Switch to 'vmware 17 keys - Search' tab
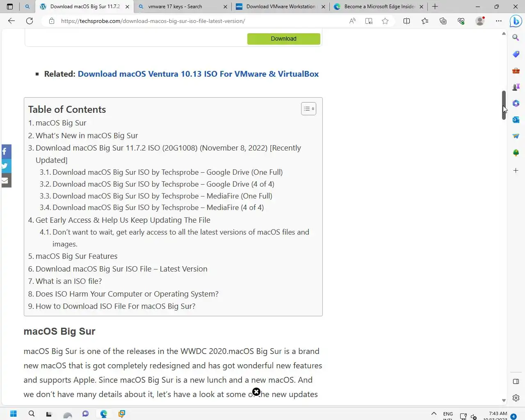This screenshot has width=525, height=420. point(183,7)
